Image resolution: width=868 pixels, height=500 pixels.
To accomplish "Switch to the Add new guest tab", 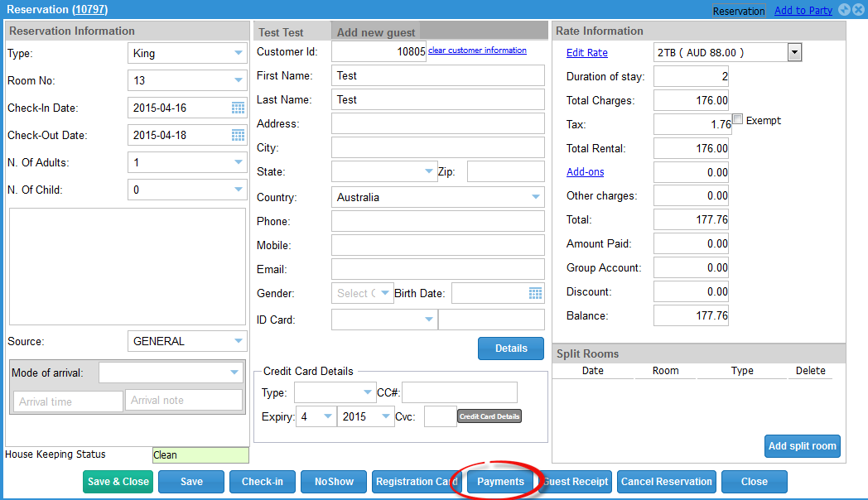I will coord(376,32).
